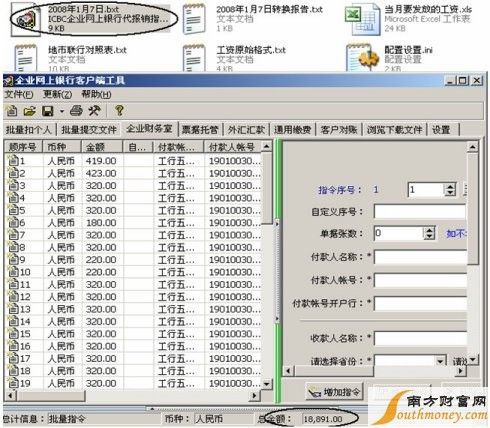Click the 币种 column header
Screen dimensions: 490x428
click(x=62, y=147)
